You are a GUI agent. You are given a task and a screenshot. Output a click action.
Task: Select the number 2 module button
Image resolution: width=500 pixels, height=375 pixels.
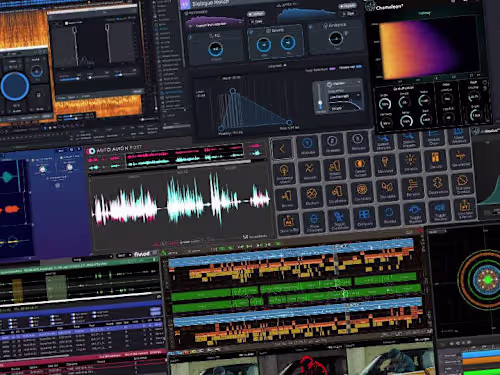pyautogui.click(x=332, y=143)
